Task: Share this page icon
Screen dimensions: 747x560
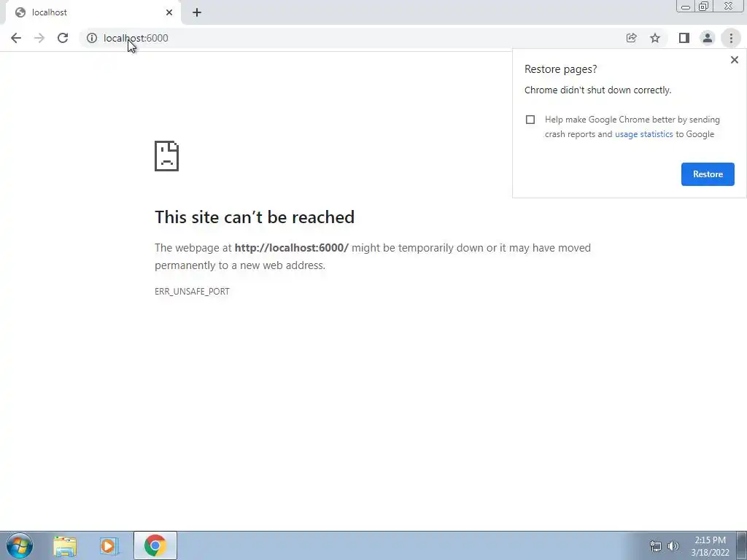Action: tap(631, 38)
